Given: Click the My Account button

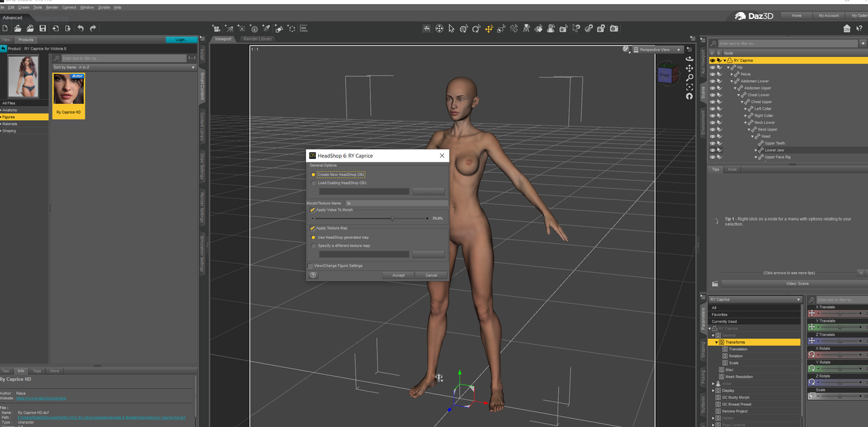Looking at the screenshot, I should point(829,15).
